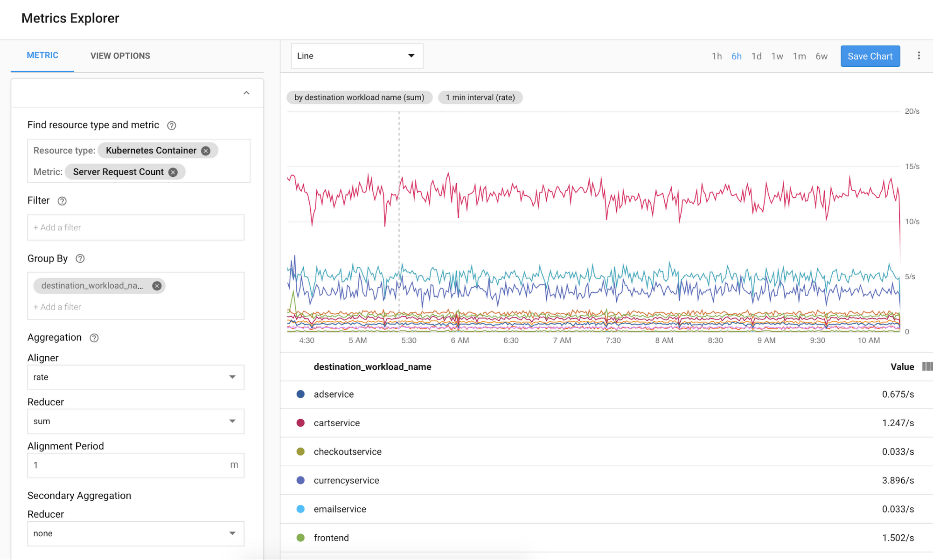Open help for Find resource type and metric
The height and width of the screenshot is (560, 933).
(172, 125)
